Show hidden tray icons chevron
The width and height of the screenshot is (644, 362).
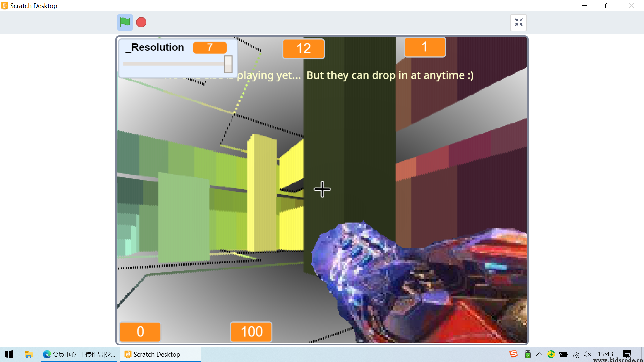coord(539,354)
